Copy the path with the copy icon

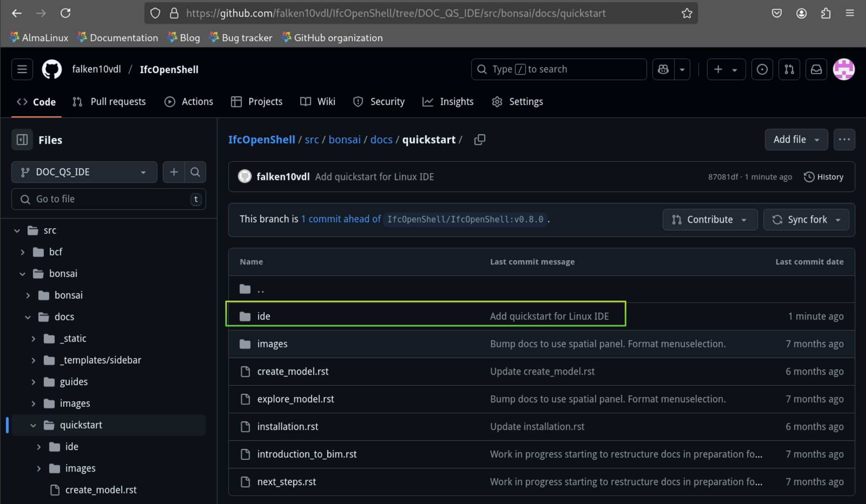tap(480, 139)
